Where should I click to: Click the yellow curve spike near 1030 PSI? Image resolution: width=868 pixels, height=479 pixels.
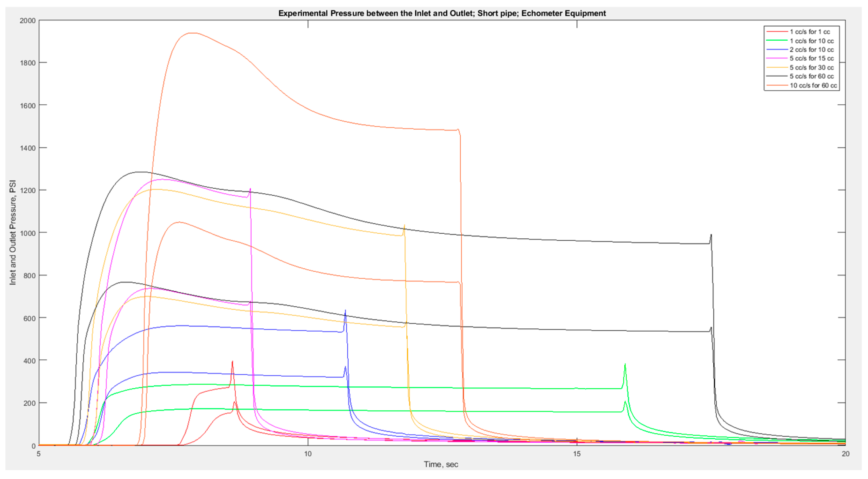(x=404, y=226)
